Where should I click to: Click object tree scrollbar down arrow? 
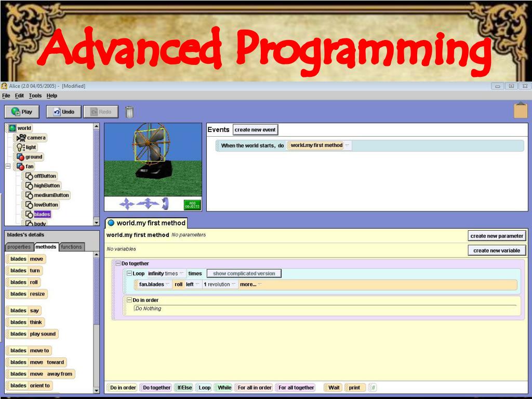pyautogui.click(x=96, y=222)
